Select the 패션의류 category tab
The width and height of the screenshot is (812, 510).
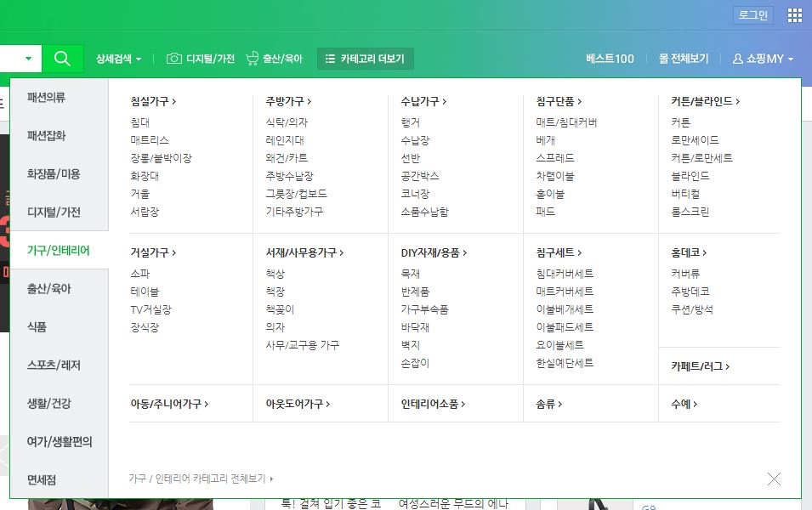pos(59,98)
